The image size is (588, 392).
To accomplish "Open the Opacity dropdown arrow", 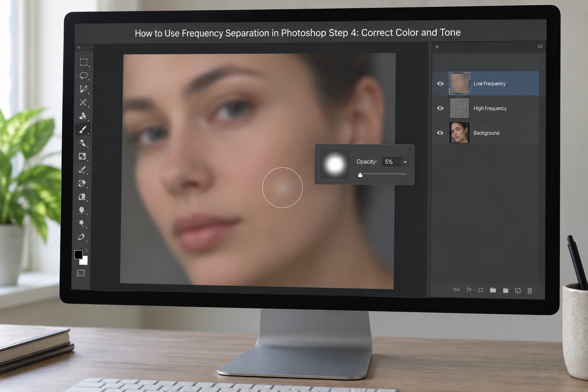I will pos(405,162).
